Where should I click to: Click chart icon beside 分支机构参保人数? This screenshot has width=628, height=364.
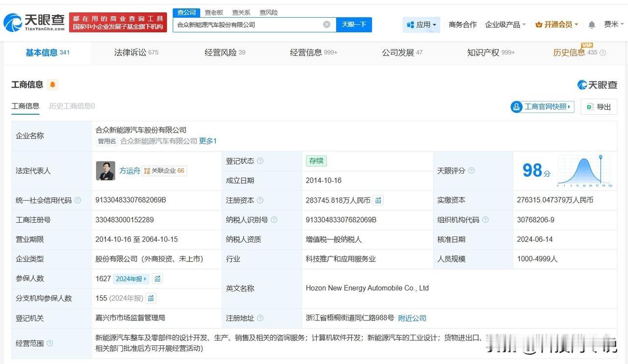pyautogui.click(x=151, y=298)
